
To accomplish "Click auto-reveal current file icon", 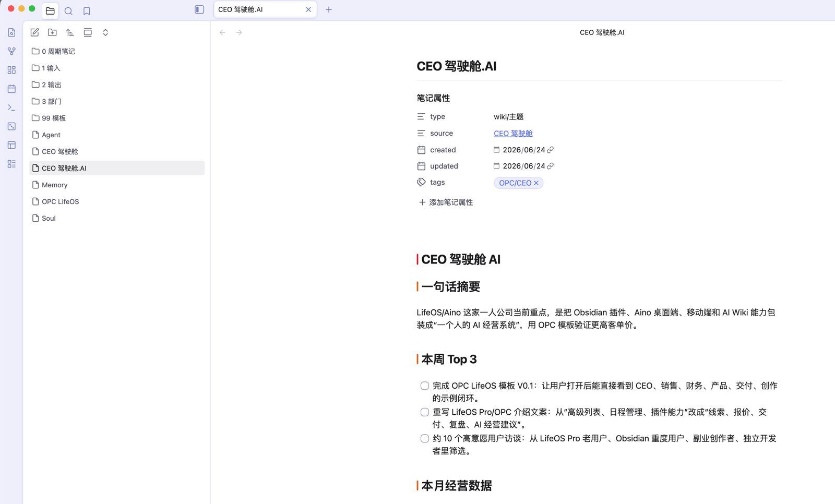I will tap(88, 32).
